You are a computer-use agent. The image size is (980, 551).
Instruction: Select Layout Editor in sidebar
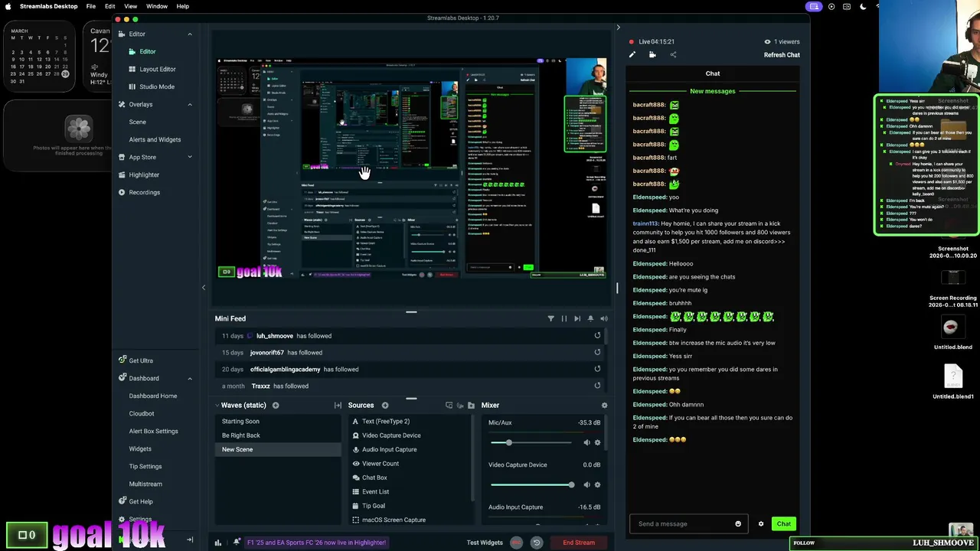click(x=158, y=69)
